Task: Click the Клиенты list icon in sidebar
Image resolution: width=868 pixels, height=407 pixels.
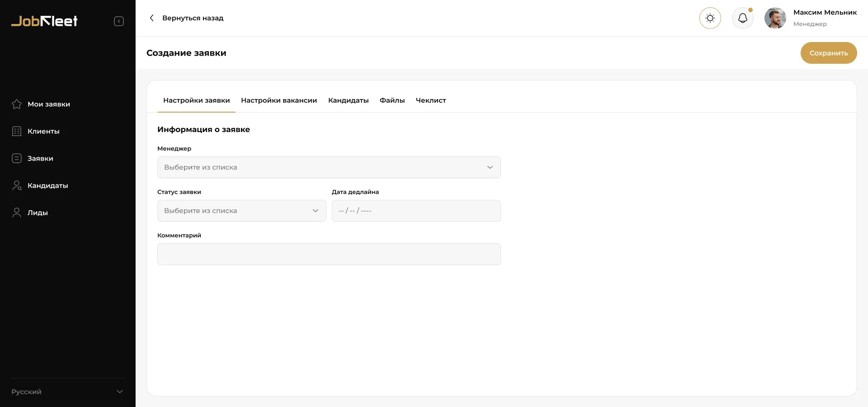Action: pos(17,131)
